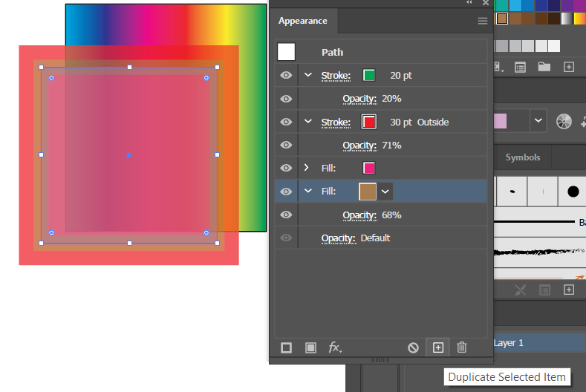Select Layer 1 in Layers panel

pyautogui.click(x=538, y=343)
